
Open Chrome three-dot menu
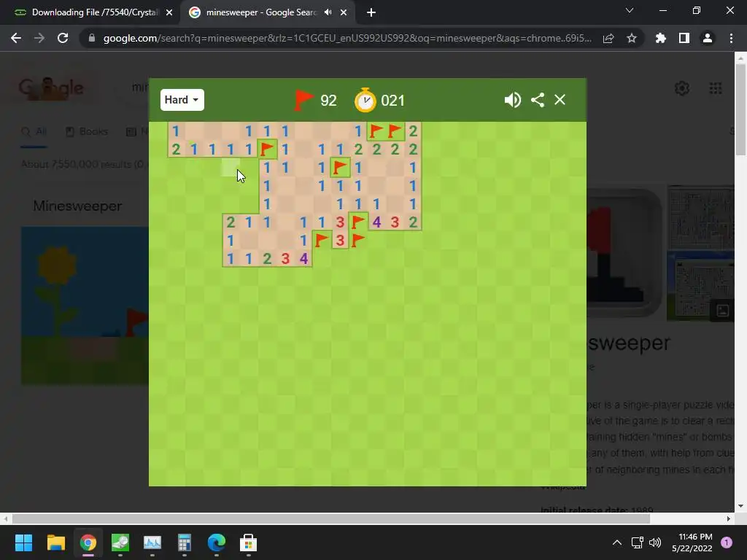pyautogui.click(x=731, y=38)
